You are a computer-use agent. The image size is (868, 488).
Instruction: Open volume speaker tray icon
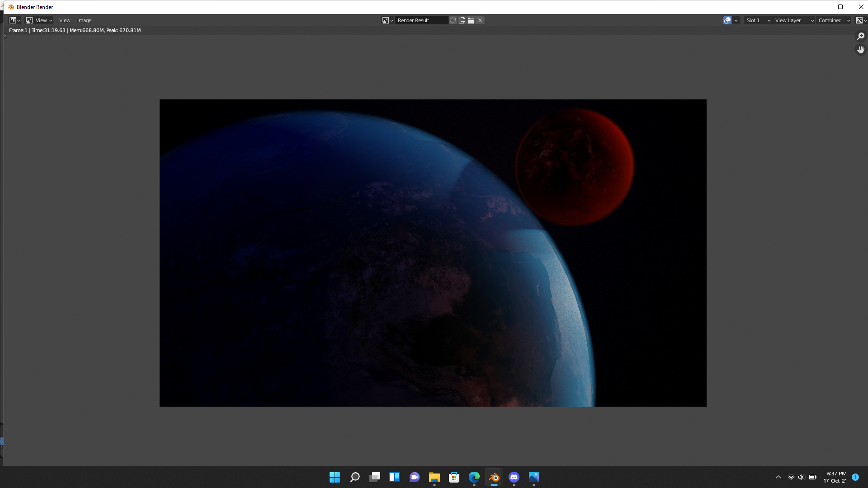pyautogui.click(x=802, y=477)
